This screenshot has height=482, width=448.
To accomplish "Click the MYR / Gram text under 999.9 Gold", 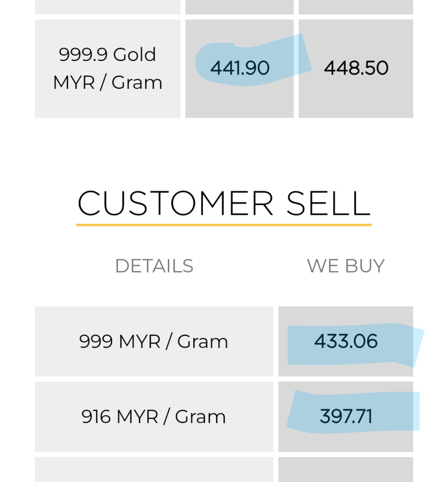I will 108,82.
